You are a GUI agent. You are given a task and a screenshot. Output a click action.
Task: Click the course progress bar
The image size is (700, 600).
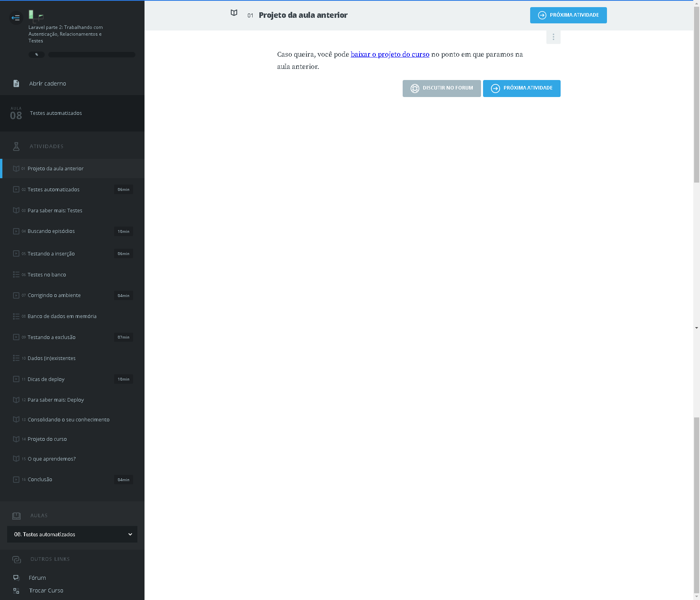pyautogui.click(x=91, y=55)
